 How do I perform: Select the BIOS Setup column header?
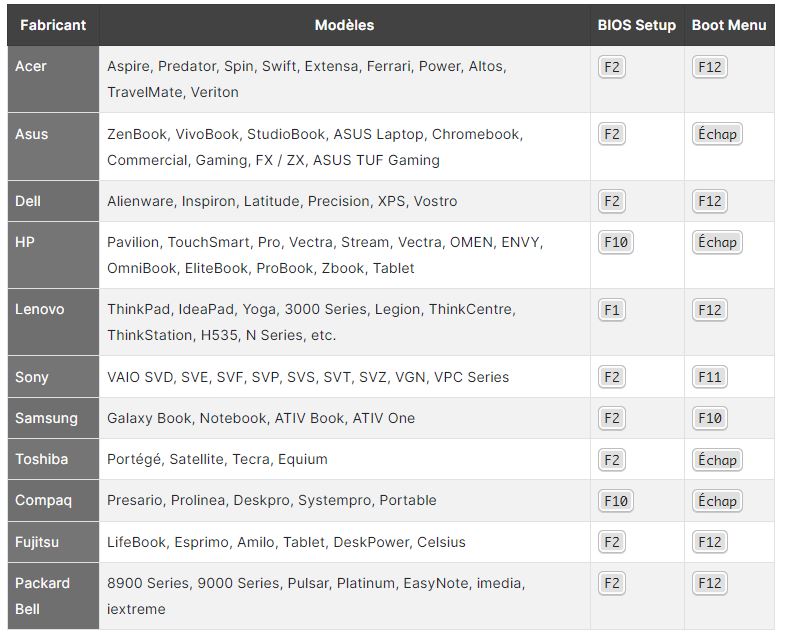click(x=637, y=25)
